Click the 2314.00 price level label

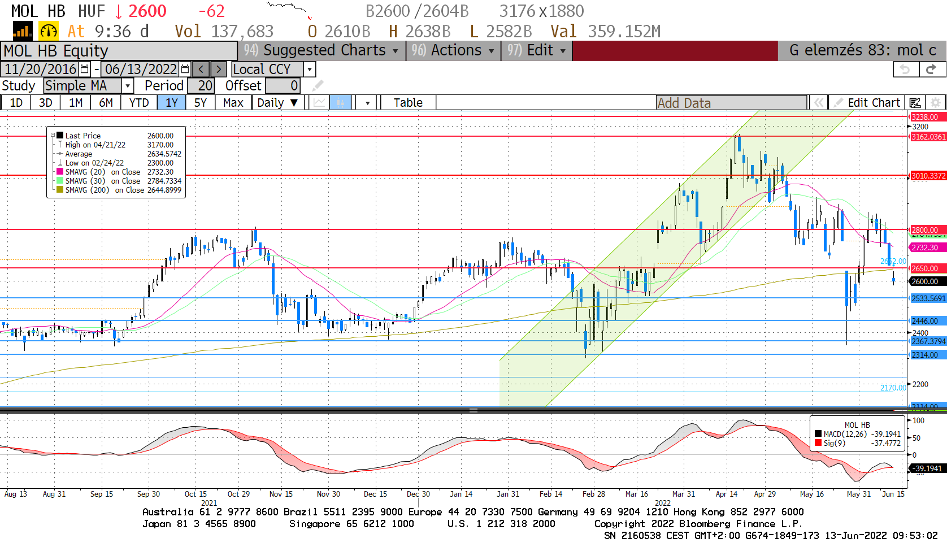(927, 355)
